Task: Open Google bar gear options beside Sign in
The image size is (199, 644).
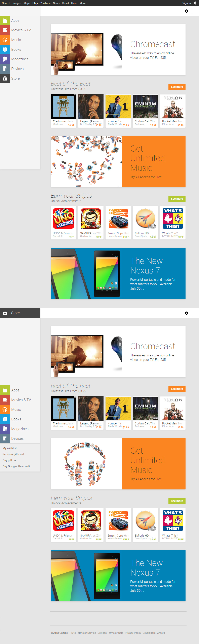Action: 195,3
